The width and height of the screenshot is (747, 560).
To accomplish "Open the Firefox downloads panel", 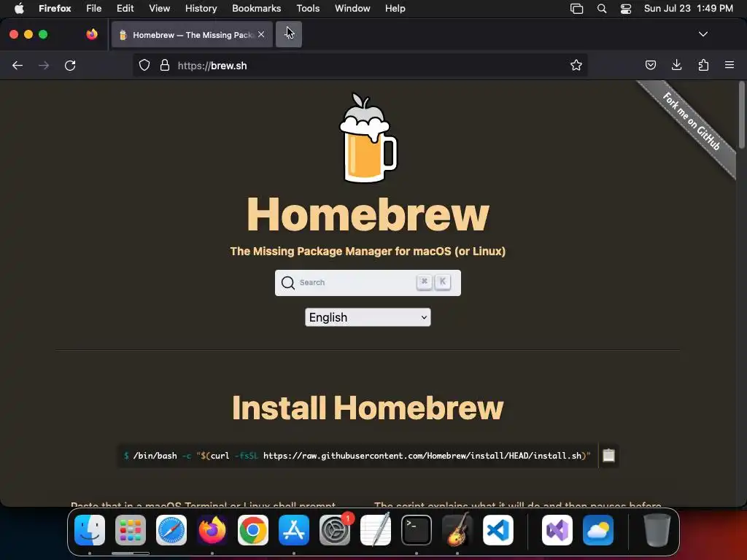I will [x=676, y=65].
